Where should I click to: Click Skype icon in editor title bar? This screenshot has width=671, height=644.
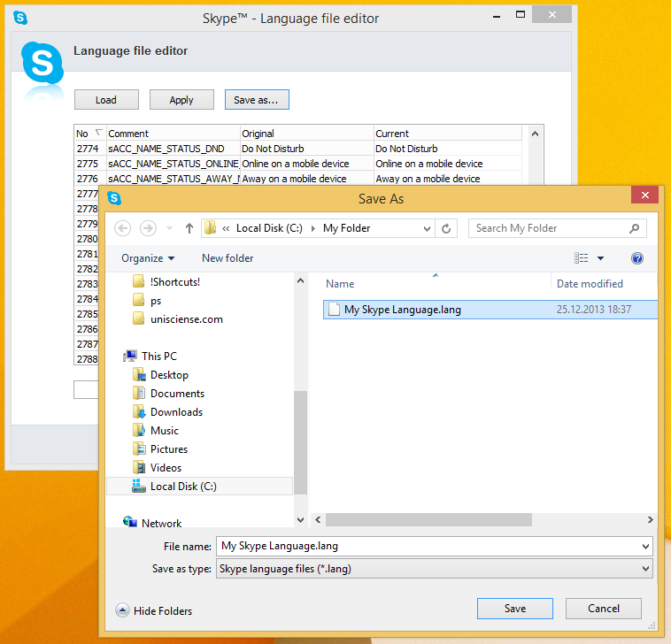click(x=20, y=18)
